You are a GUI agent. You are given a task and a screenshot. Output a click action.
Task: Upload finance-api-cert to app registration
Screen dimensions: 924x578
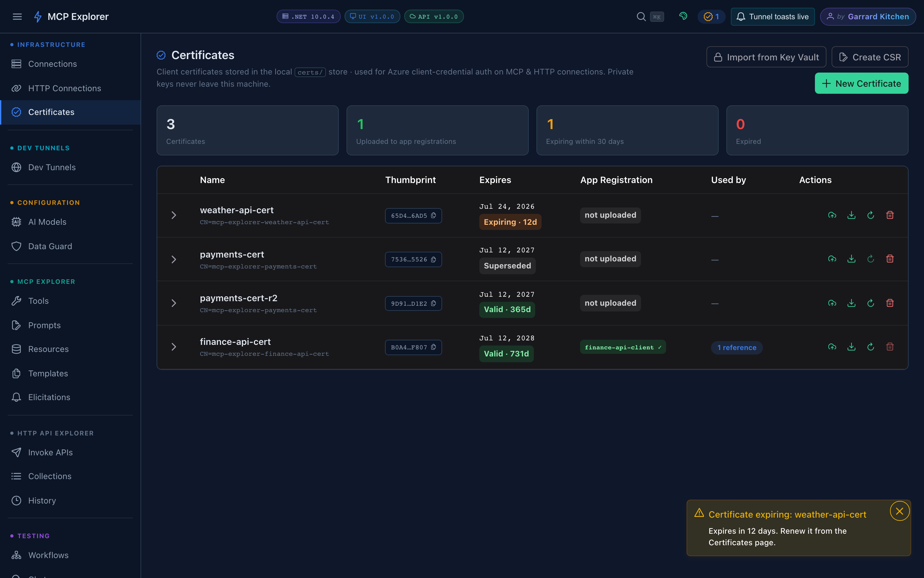coord(832,347)
